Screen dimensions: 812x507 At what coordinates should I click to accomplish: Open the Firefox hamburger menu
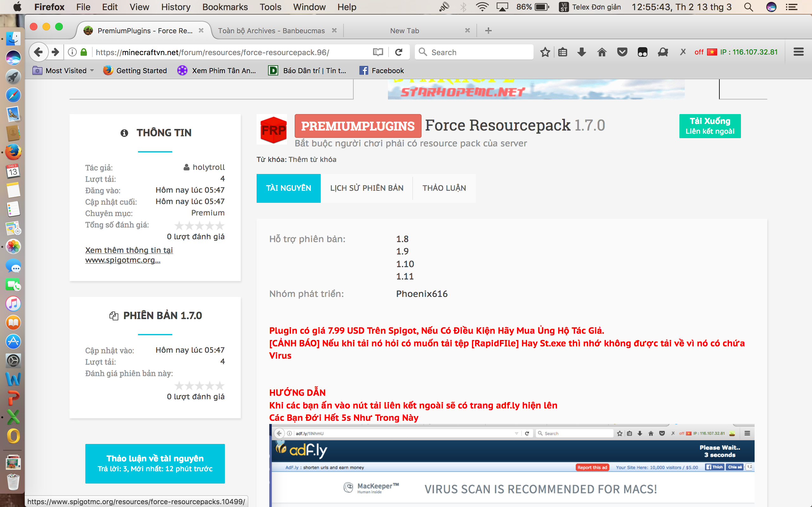tap(798, 52)
